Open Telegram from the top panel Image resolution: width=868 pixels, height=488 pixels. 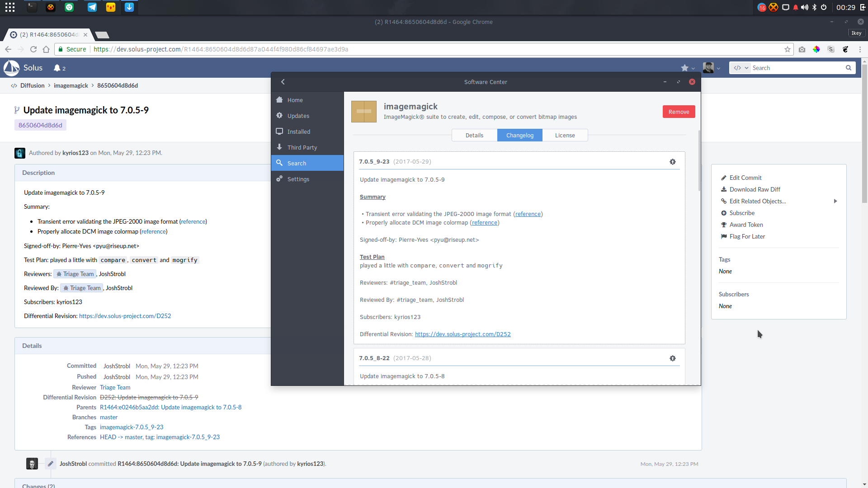pos(92,7)
